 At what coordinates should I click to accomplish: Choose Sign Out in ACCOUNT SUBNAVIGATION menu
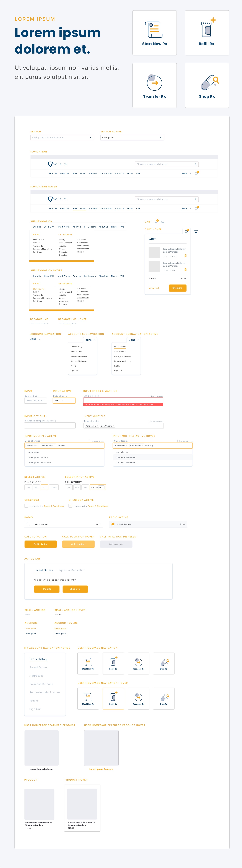coord(74,371)
